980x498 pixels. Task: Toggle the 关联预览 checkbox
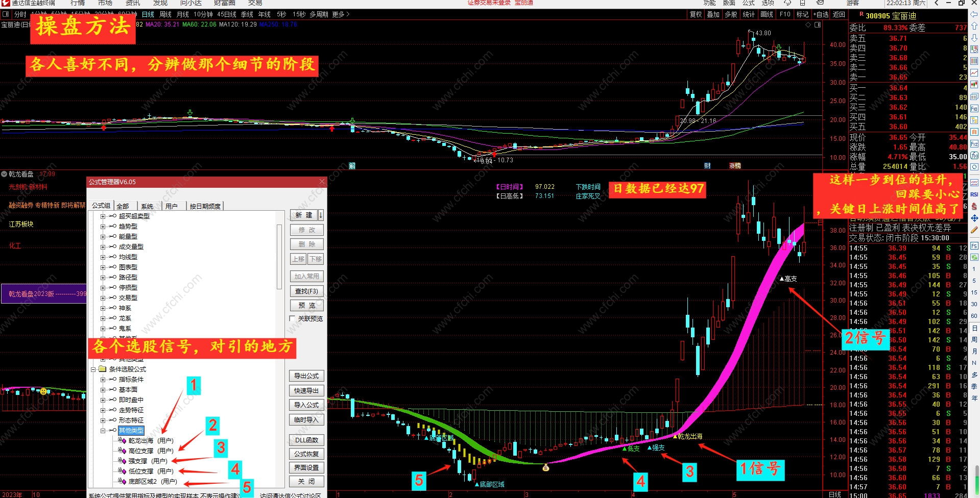point(293,318)
